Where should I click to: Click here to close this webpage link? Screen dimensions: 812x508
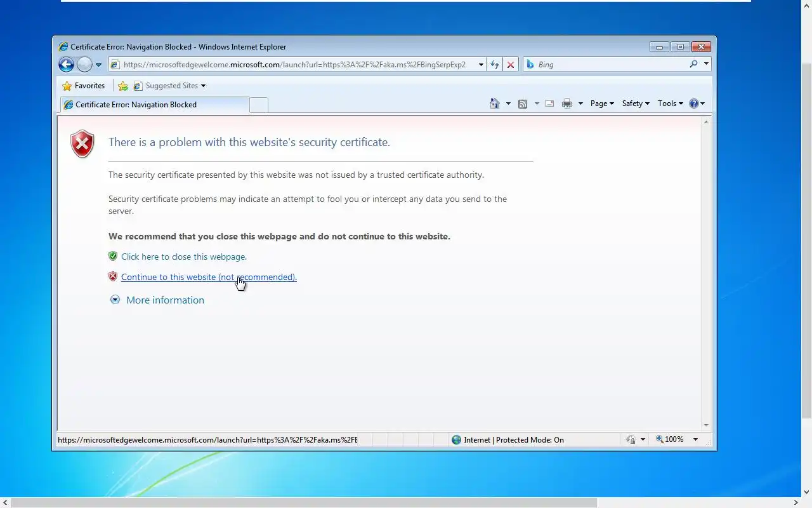pos(184,257)
